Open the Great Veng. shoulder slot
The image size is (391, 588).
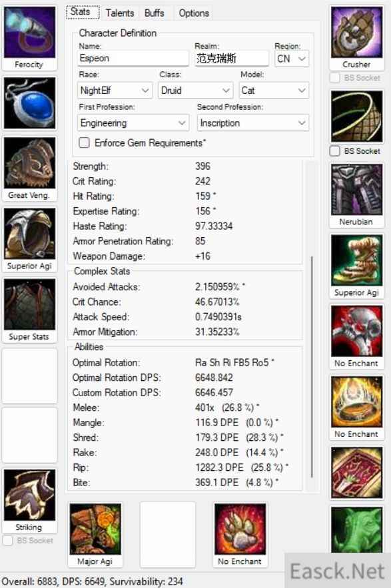[30, 162]
